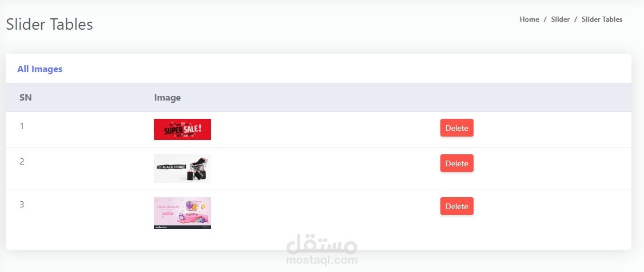Click the Slider Tables breadcrumb item
The image size is (644, 272).
point(602,19)
